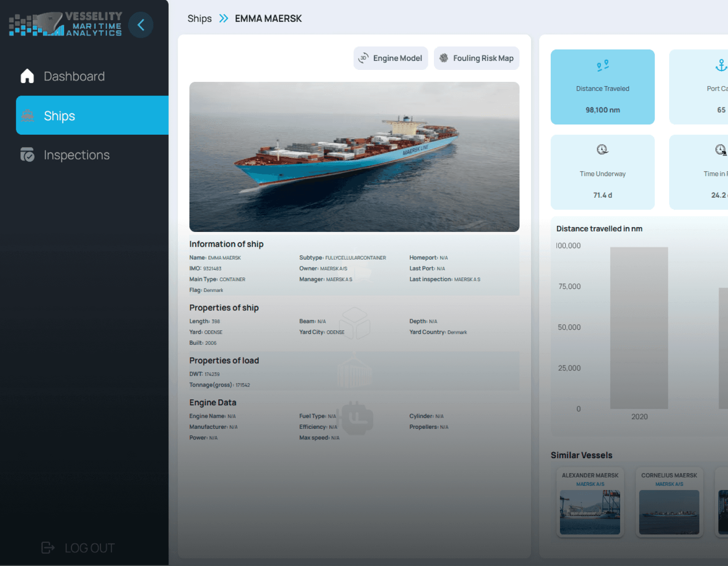
Task: Click the 71.4 d value
Action: (x=603, y=195)
